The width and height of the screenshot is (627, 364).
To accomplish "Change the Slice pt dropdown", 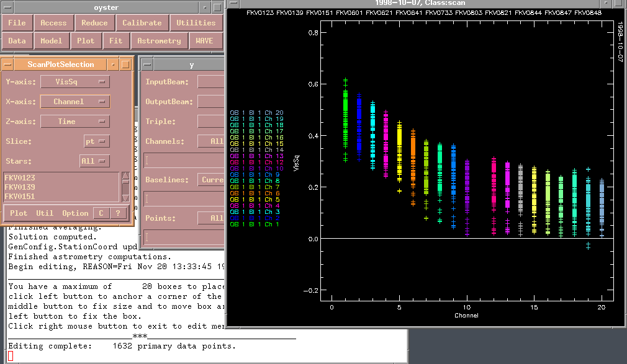I will [x=96, y=141].
